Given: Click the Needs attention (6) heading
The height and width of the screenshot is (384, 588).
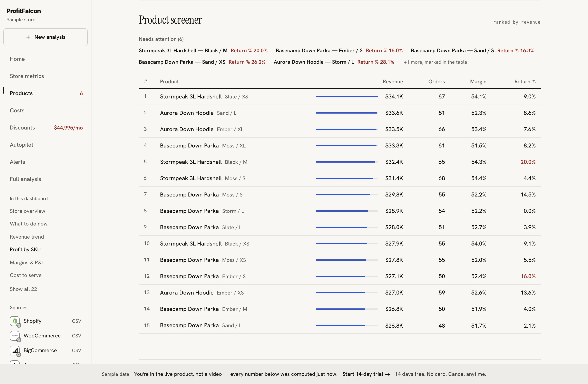Looking at the screenshot, I should [x=161, y=39].
